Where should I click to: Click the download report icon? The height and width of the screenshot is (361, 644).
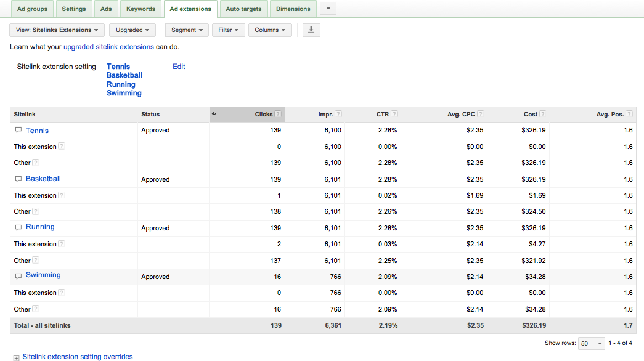[311, 30]
